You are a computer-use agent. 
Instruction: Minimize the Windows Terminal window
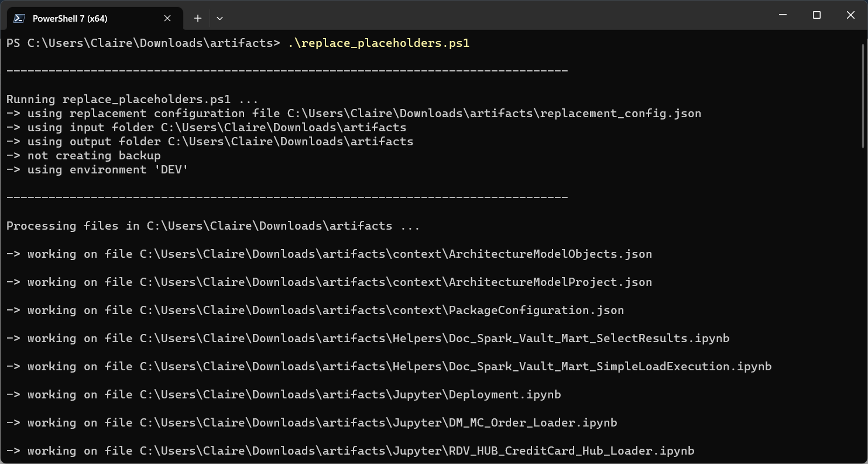783,15
